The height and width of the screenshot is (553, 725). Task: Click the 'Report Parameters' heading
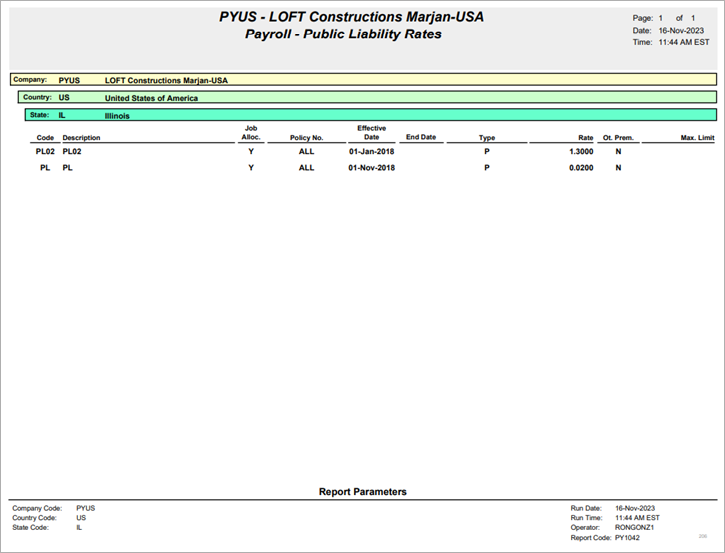pos(362,492)
